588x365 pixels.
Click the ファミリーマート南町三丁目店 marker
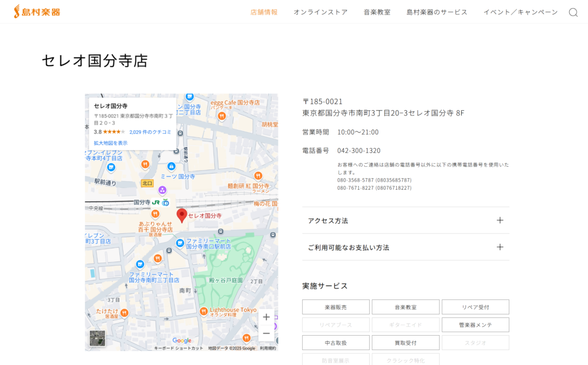coord(140,264)
